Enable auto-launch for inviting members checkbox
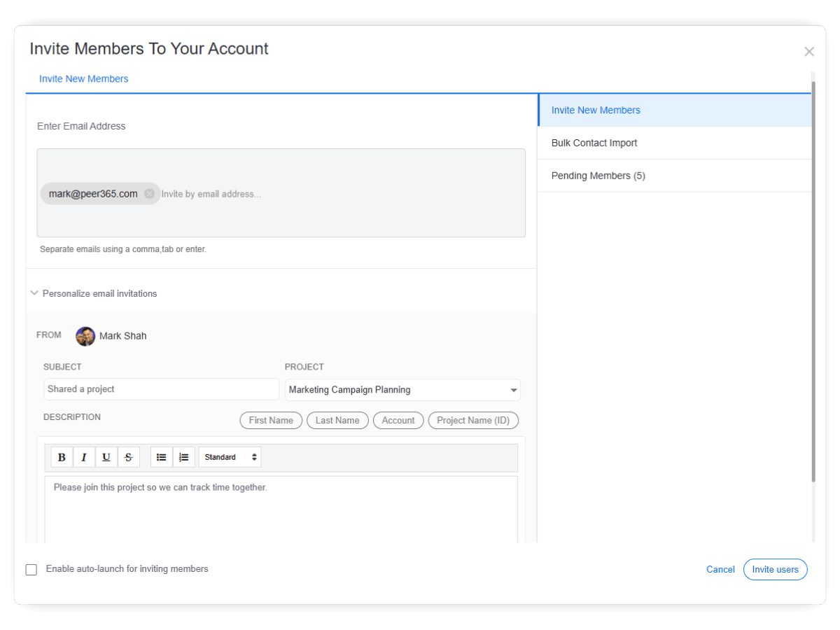 click(x=31, y=570)
